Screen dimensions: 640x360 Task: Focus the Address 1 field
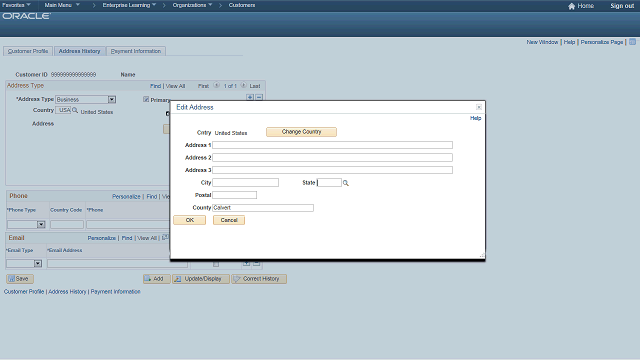point(332,145)
